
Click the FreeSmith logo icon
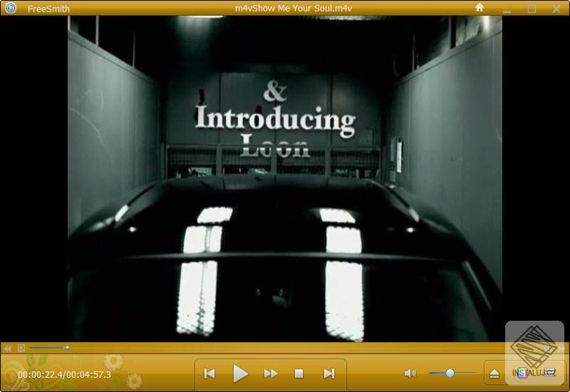[x=11, y=8]
